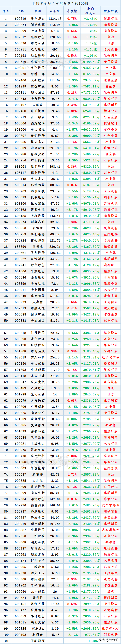Viewport: 121px width, 644px height.
Task: Click the "名称" column header
Action: coord(38,11)
